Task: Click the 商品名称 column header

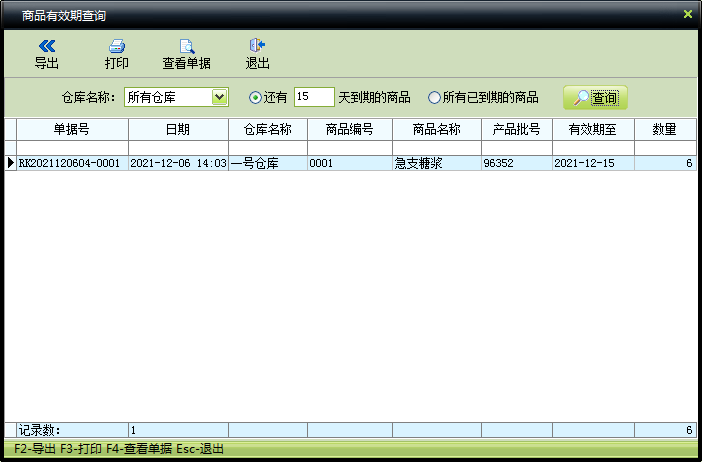Action: coord(437,129)
